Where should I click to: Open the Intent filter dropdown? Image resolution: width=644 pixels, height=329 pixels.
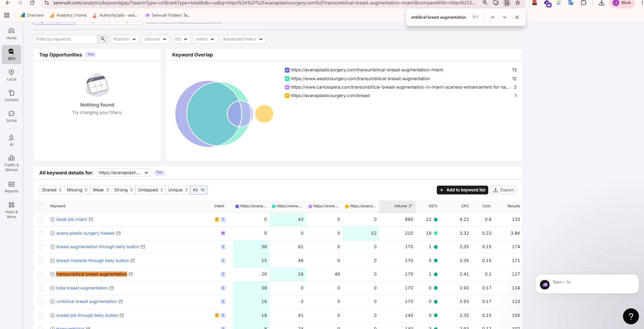pyautogui.click(x=205, y=39)
